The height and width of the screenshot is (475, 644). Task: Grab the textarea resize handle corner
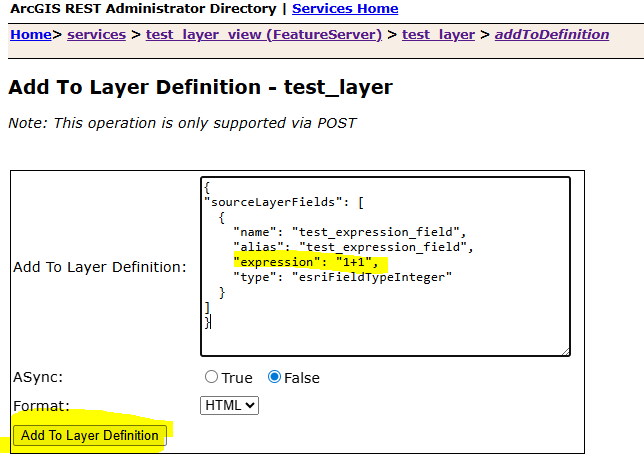566,352
